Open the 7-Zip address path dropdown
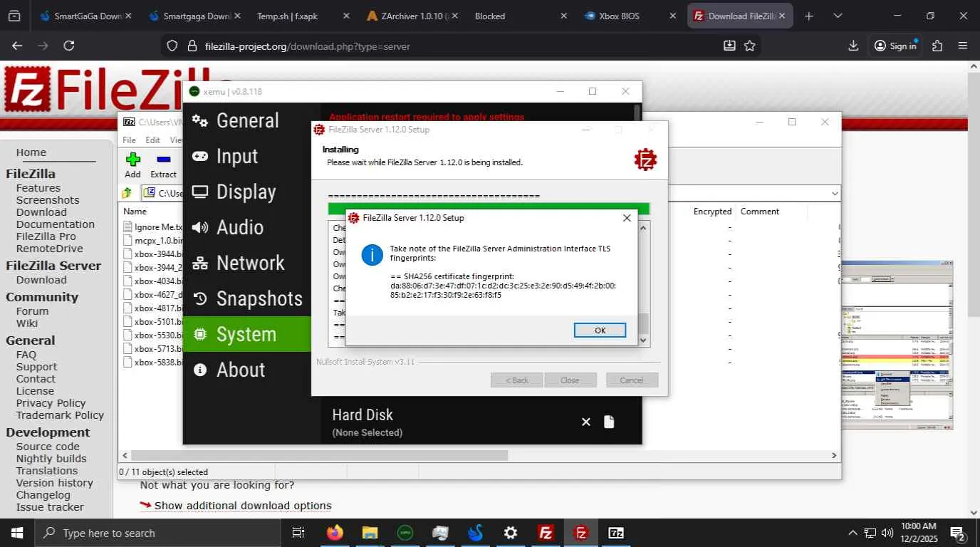 tap(835, 193)
